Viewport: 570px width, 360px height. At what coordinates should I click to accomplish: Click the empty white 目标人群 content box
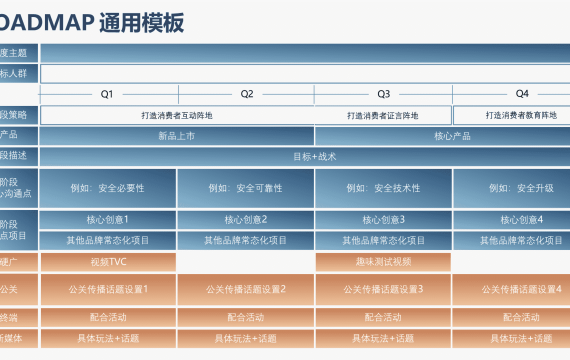coord(305,74)
